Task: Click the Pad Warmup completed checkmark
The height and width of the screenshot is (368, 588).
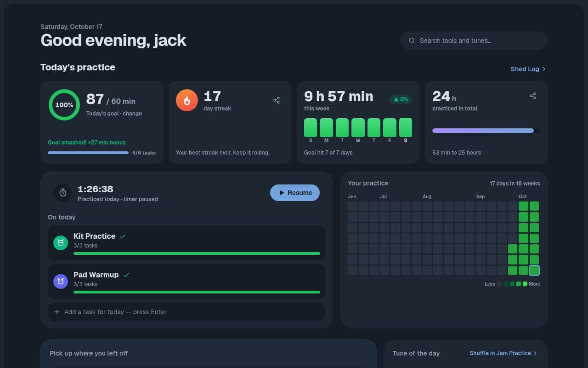Action: [x=126, y=275]
